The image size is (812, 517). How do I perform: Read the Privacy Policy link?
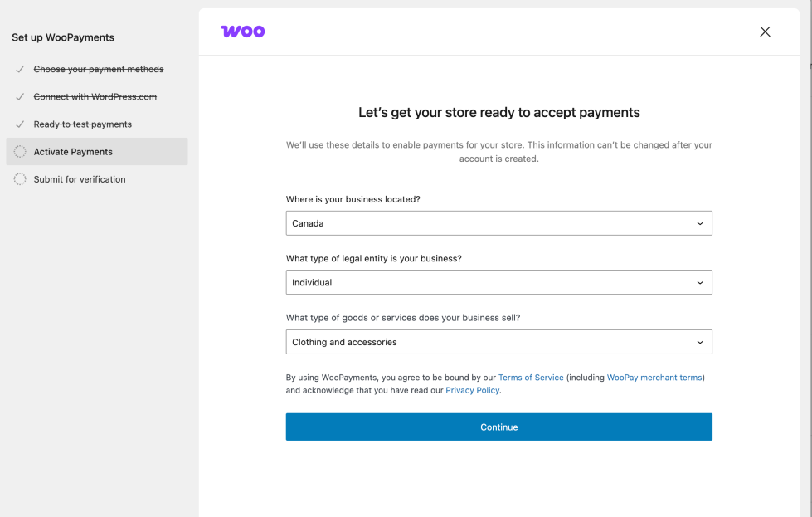tap(473, 390)
